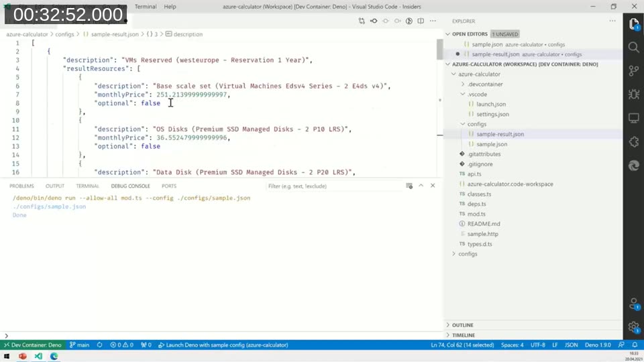Viewport: 644px width, 362px height.
Task: Click the compare changes editor icon
Action: (362, 21)
